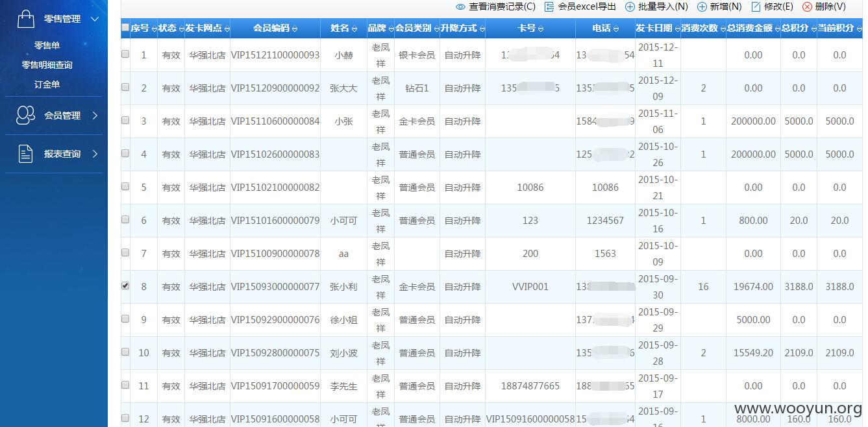Expand the 会员管理 menu chevron
Viewport: 868px width, 427px height.
click(95, 116)
